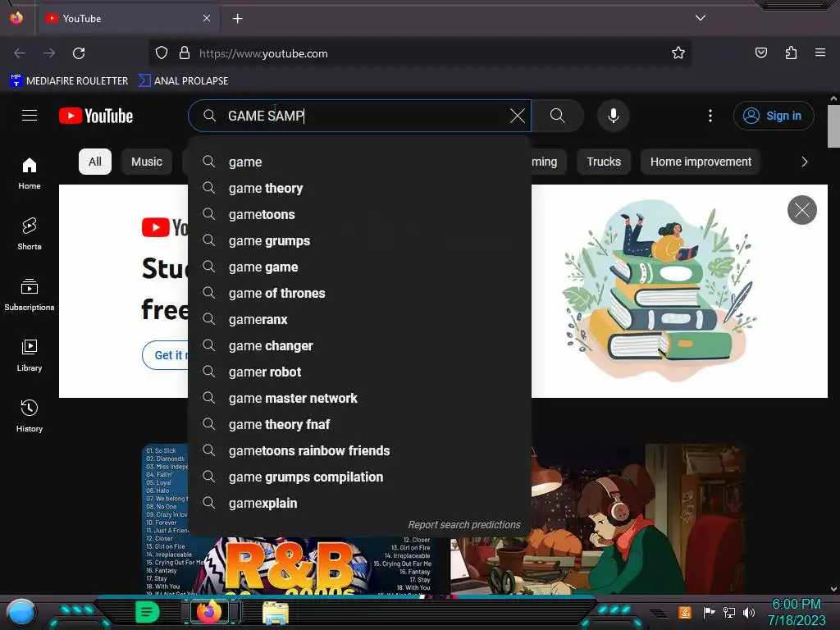This screenshot has height=630, width=840.
Task: Open Shorts in the sidebar
Action: 30,234
